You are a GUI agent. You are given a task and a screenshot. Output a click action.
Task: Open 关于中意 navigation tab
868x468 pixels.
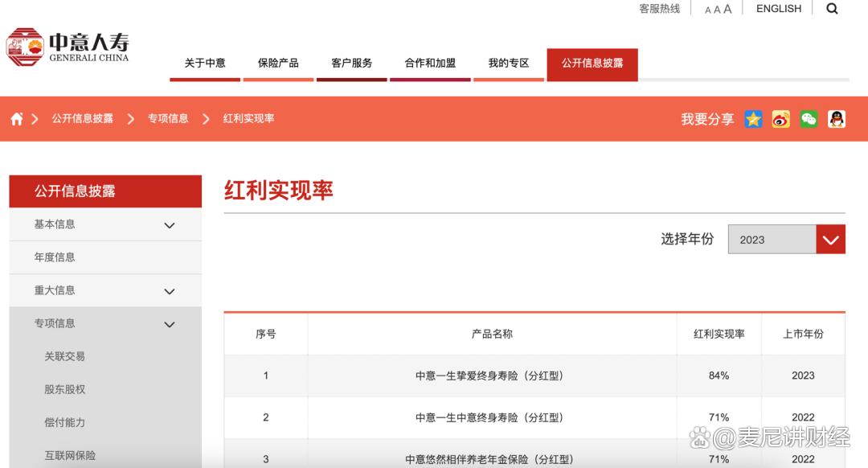click(205, 64)
